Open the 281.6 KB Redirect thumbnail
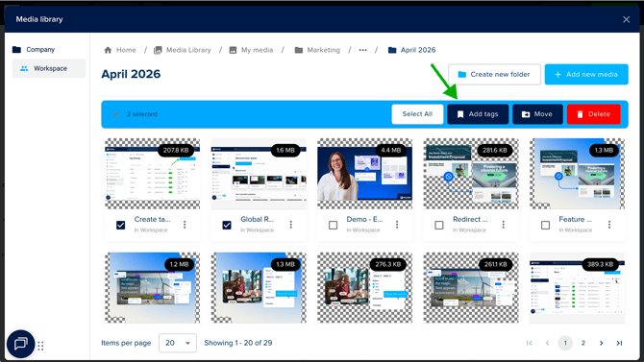Viewport: 644px width, 362px height. [x=471, y=174]
